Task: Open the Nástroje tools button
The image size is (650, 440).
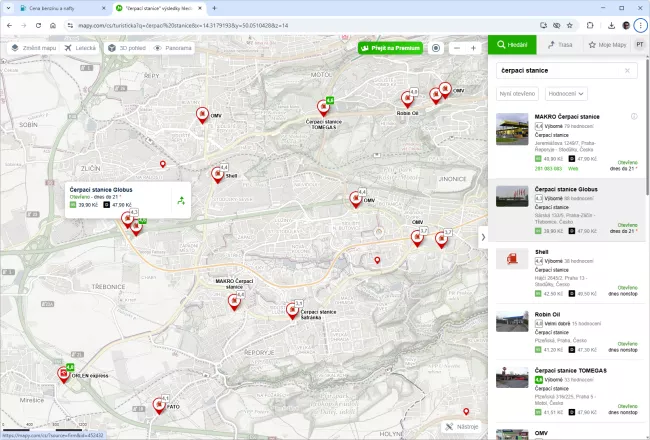Action: (x=462, y=426)
